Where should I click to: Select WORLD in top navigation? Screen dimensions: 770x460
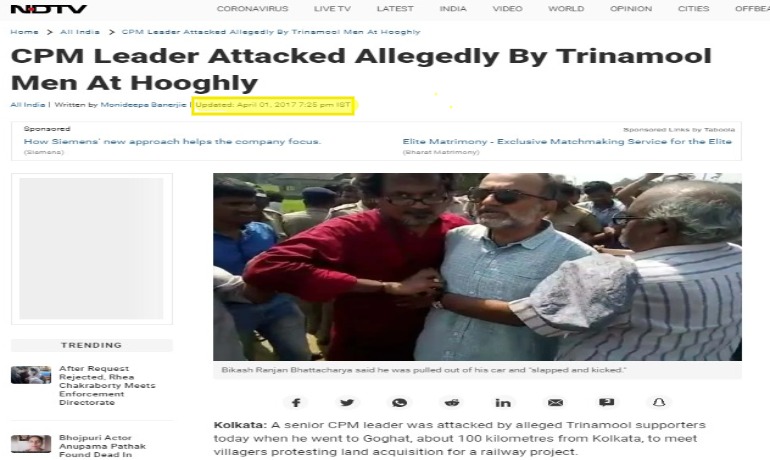[x=566, y=9]
